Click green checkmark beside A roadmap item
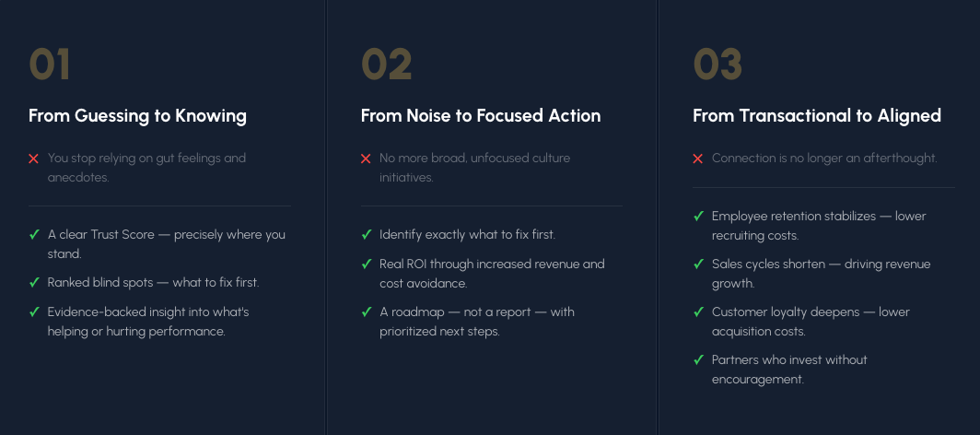The height and width of the screenshot is (435, 980). 367,312
